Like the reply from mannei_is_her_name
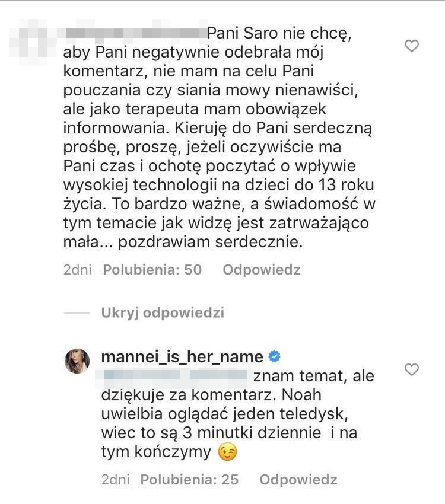 coord(411,370)
